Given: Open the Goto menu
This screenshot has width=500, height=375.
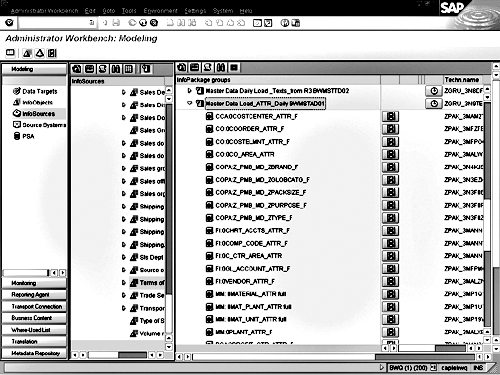Looking at the screenshot, I should click(109, 11).
